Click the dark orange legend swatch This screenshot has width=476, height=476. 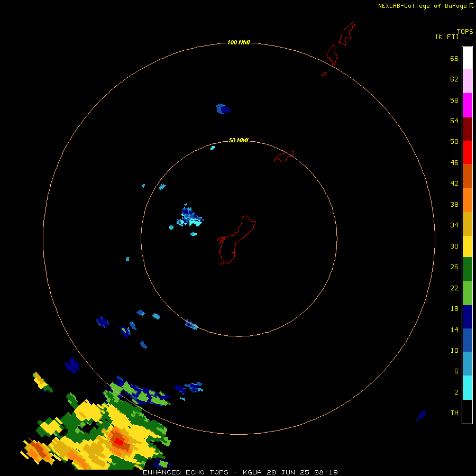coord(467,176)
